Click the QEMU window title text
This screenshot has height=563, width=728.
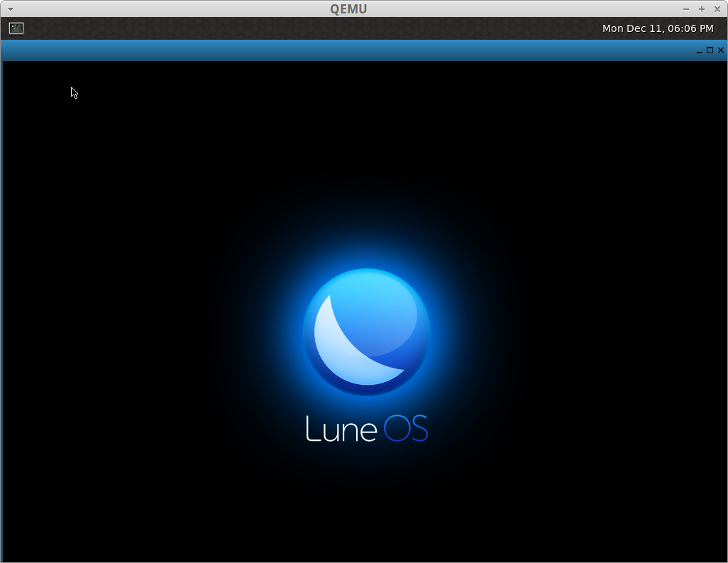pos(348,9)
